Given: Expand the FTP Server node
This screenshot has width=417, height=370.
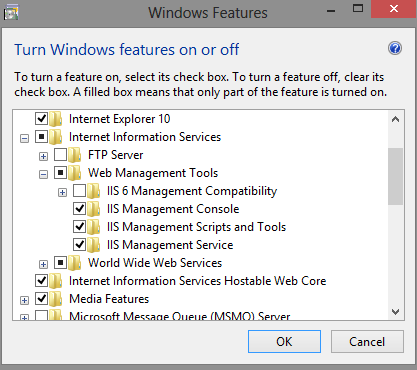Looking at the screenshot, I should (x=43, y=156).
